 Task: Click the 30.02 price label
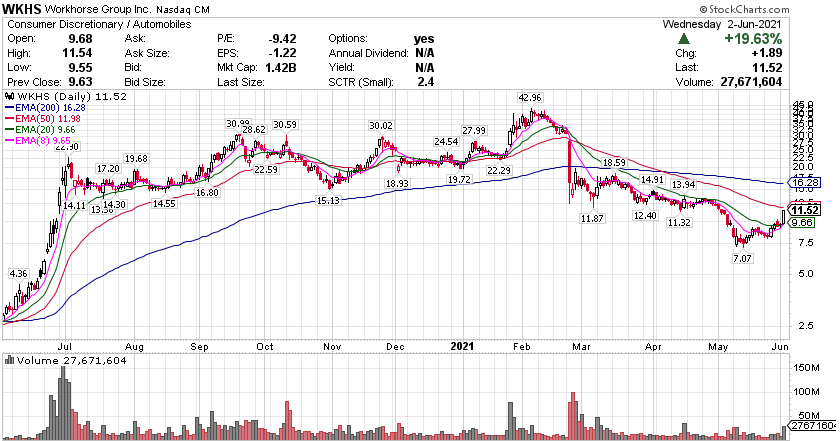tap(380, 125)
